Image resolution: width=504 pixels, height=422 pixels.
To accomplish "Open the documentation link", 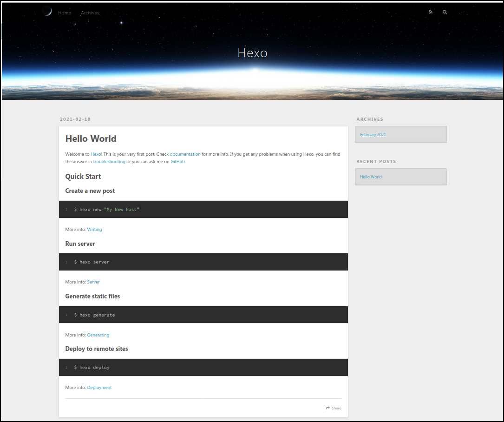I will 185,154.
